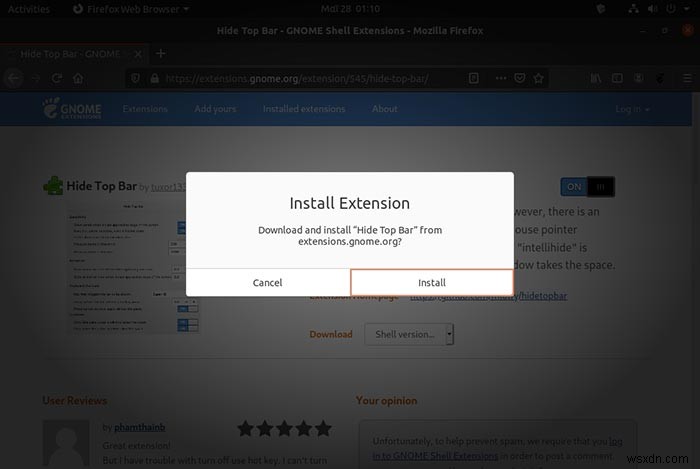Open the About nav item

[x=385, y=109]
